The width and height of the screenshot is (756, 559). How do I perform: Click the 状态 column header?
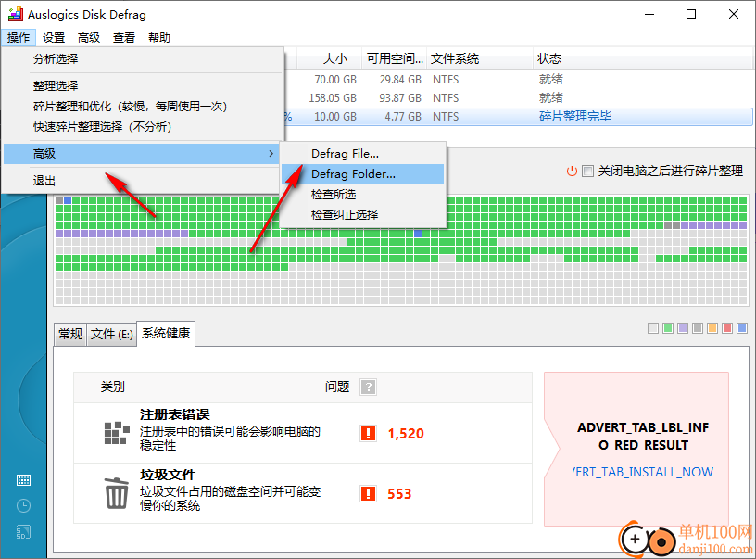click(x=643, y=58)
